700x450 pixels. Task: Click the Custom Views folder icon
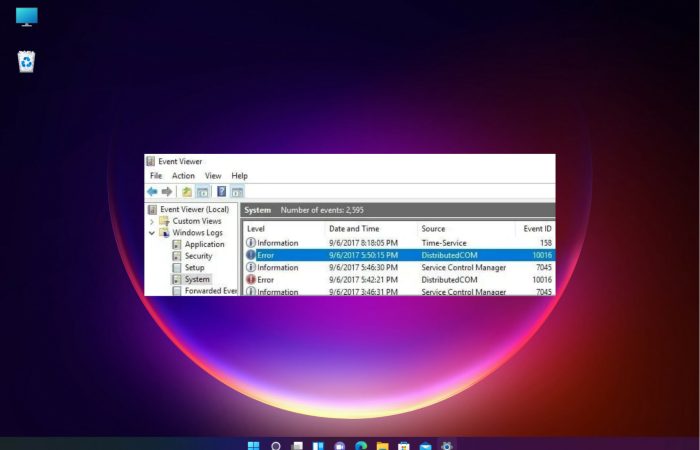click(164, 221)
